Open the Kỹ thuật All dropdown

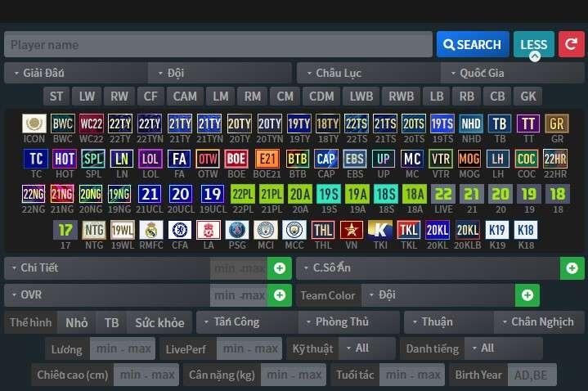click(366, 348)
